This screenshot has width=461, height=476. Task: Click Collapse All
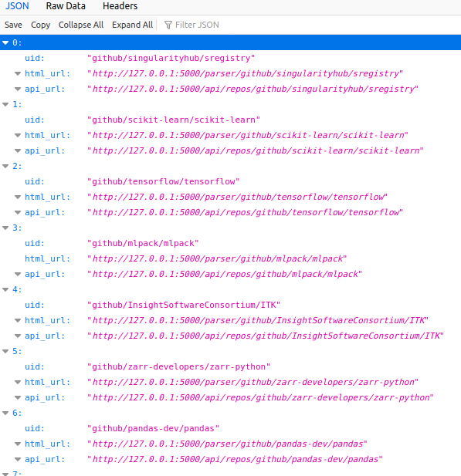(x=81, y=25)
